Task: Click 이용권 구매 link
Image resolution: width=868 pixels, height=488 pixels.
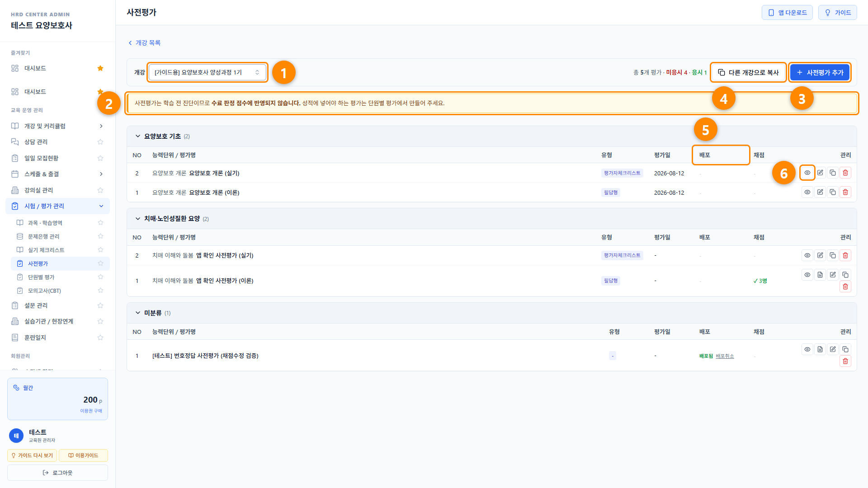Action: 91,411
